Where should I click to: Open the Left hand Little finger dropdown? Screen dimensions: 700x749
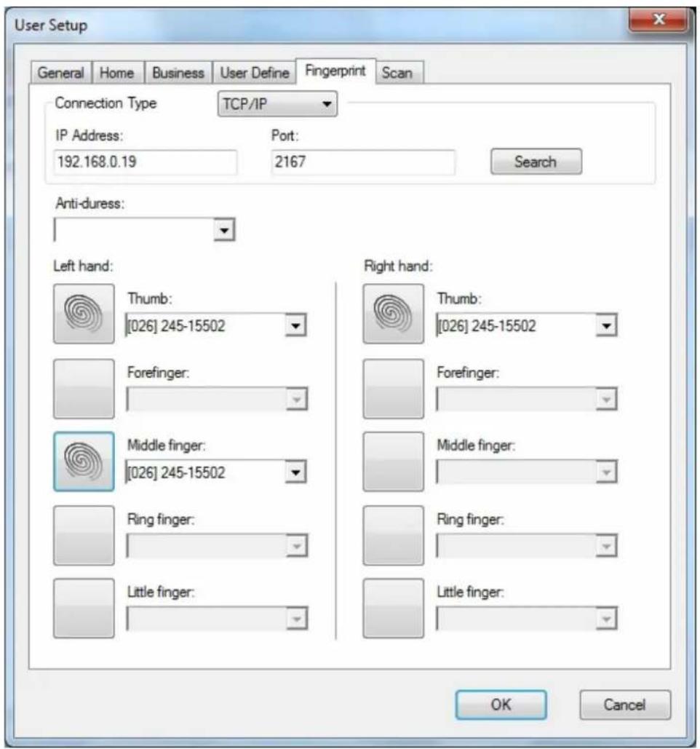tap(297, 619)
